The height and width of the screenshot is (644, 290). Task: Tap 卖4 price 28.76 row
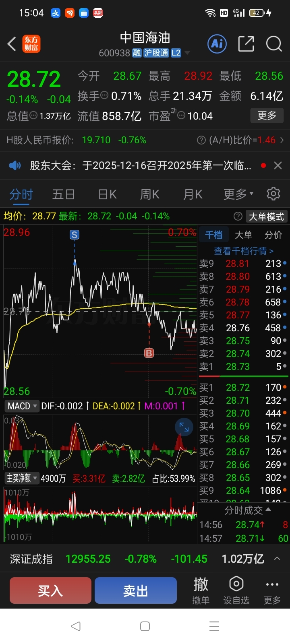point(243,328)
